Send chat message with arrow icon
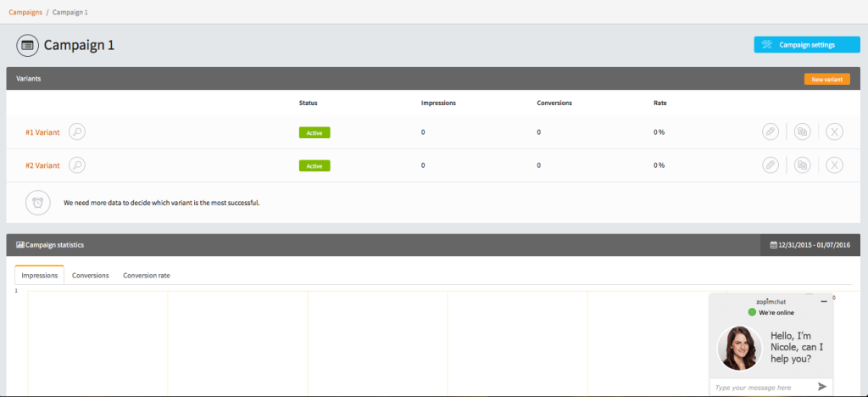Screen dimensions: 868x397 (822, 387)
